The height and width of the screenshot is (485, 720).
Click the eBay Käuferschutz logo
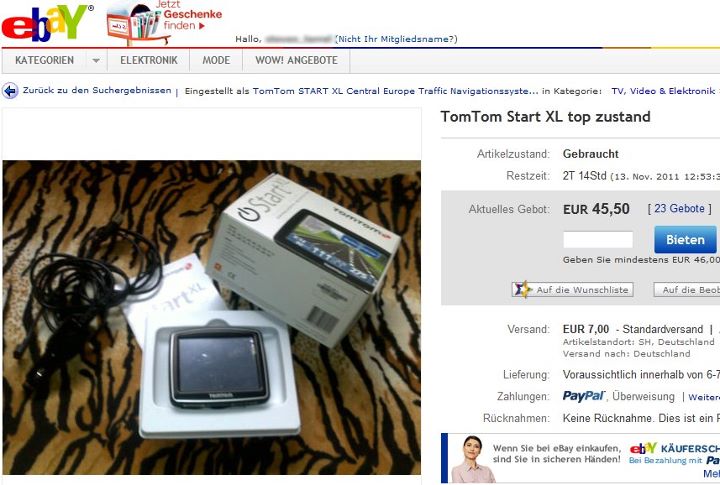tap(643, 448)
